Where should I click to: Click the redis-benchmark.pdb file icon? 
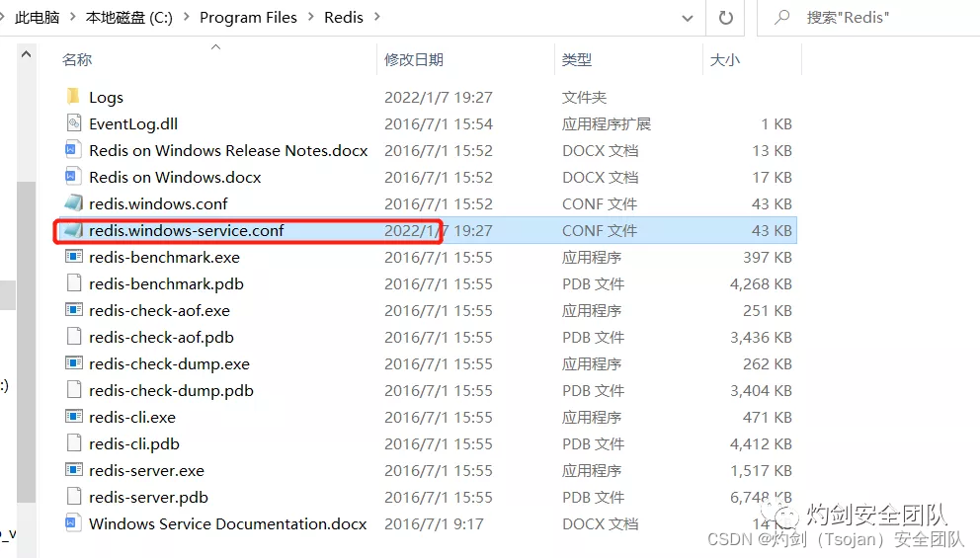point(74,283)
